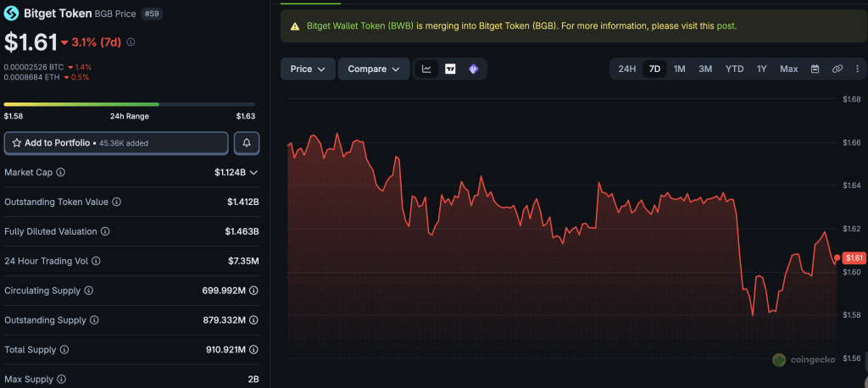Open details icon beside 879.332M outstanding supply
Image resolution: width=868 pixels, height=388 pixels.
click(x=253, y=320)
